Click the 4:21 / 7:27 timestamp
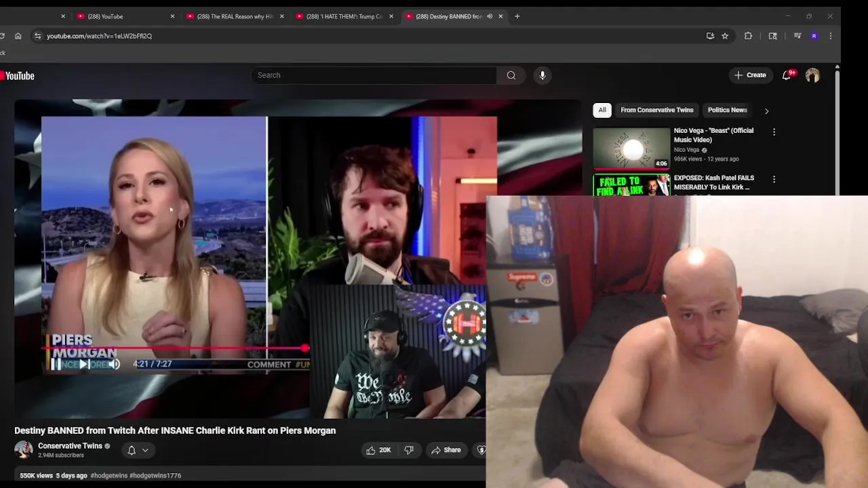 click(152, 364)
